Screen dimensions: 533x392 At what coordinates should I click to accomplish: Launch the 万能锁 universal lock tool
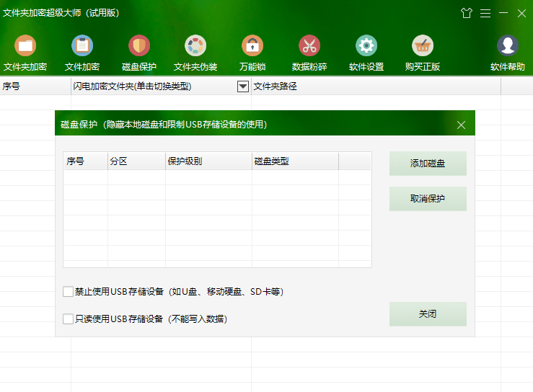click(252, 47)
